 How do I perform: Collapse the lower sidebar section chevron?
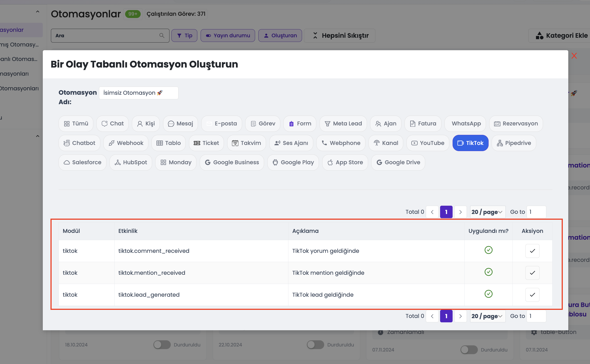(x=38, y=136)
